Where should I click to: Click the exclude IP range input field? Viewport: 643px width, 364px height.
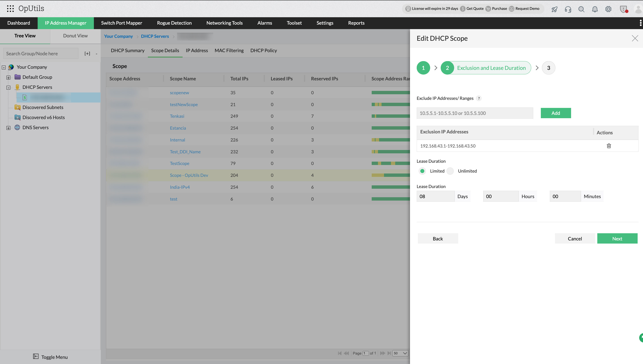pyautogui.click(x=475, y=113)
